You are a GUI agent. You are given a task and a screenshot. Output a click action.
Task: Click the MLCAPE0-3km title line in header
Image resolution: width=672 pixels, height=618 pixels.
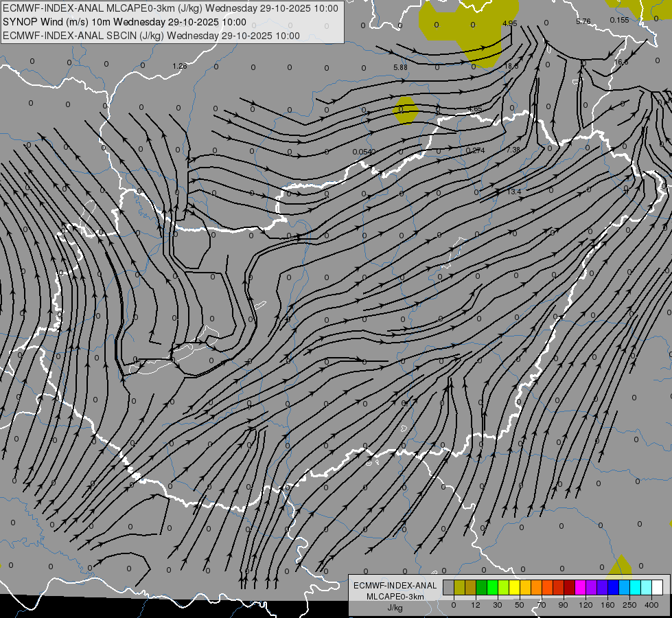[x=170, y=8]
